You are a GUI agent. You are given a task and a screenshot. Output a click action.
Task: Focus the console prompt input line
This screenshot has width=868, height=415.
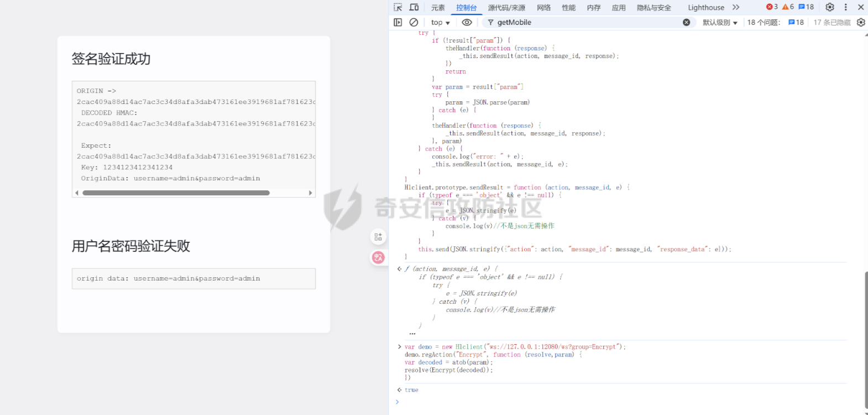(x=625, y=402)
